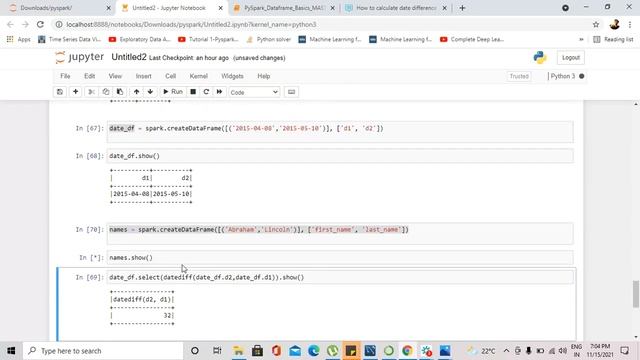Image resolution: width=640 pixels, height=360 pixels.
Task: Cut selected cells with scissors icon
Action: [91, 92]
